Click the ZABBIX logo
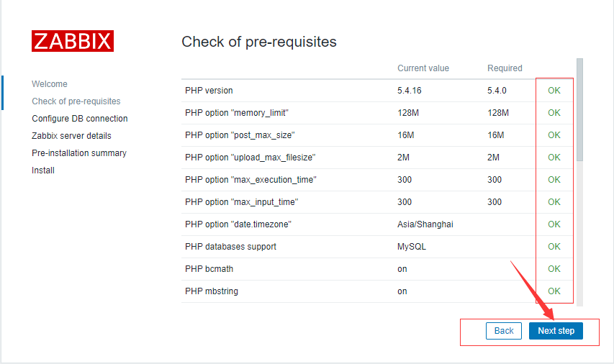Image resolution: width=614 pixels, height=364 pixels. [72, 41]
